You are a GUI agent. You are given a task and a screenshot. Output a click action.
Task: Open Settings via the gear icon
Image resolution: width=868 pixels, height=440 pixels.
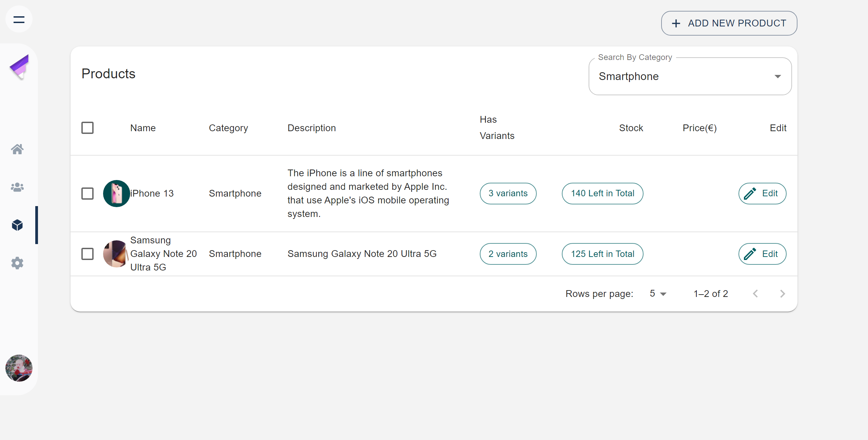pyautogui.click(x=17, y=263)
